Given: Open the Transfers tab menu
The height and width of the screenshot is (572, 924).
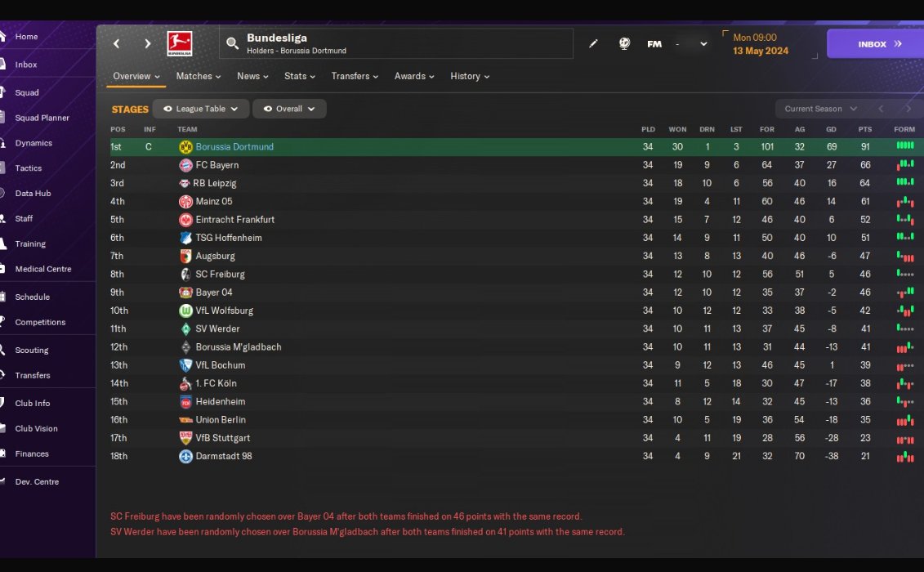Looking at the screenshot, I should pos(355,76).
